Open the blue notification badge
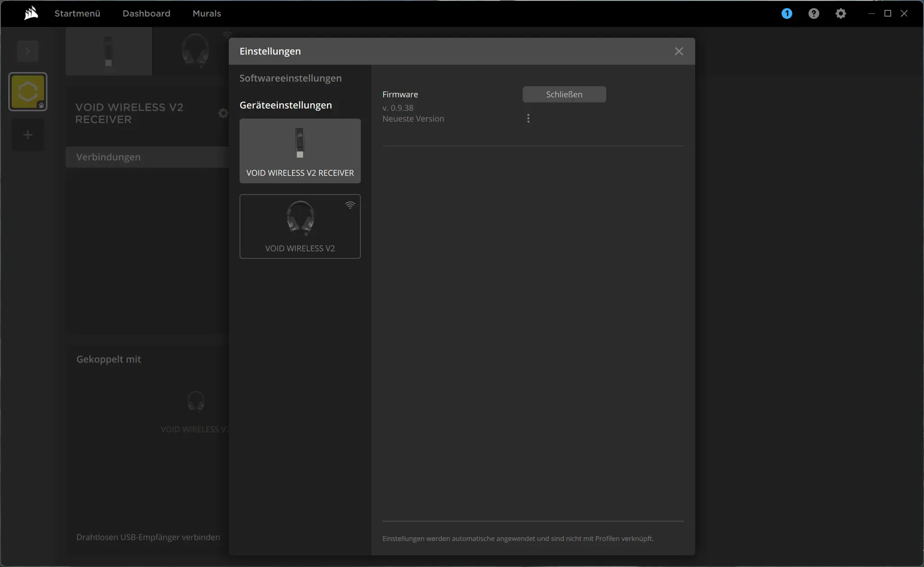The height and width of the screenshot is (567, 924). [x=786, y=13]
